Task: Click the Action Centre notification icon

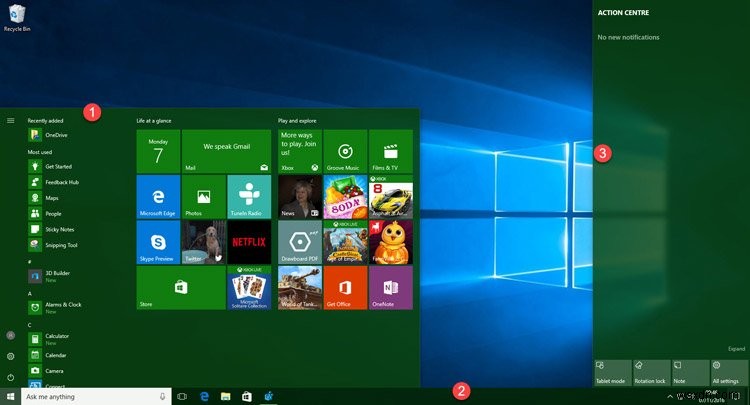Action: [737, 396]
